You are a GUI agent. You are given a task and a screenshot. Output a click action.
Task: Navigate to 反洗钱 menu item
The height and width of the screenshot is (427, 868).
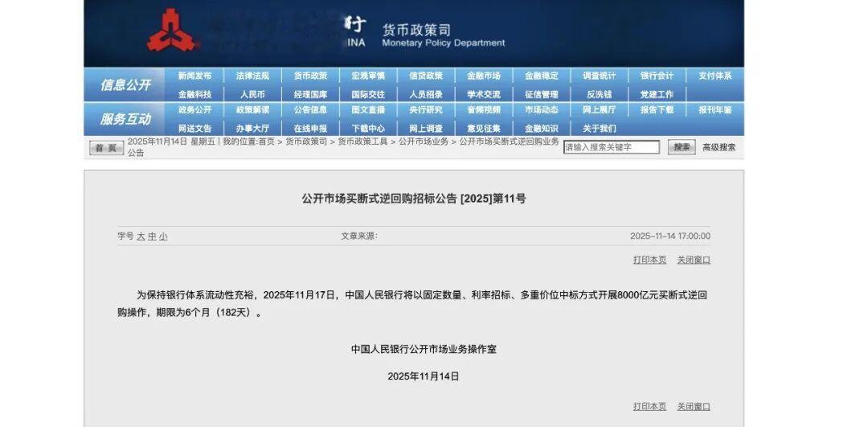[599, 94]
